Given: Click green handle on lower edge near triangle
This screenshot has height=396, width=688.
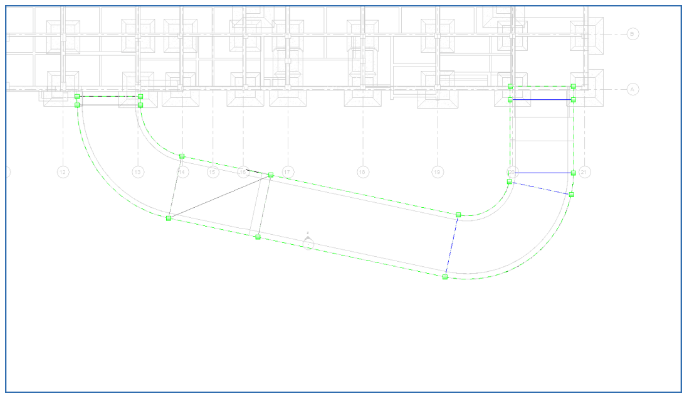Looking at the screenshot, I should point(258,237).
